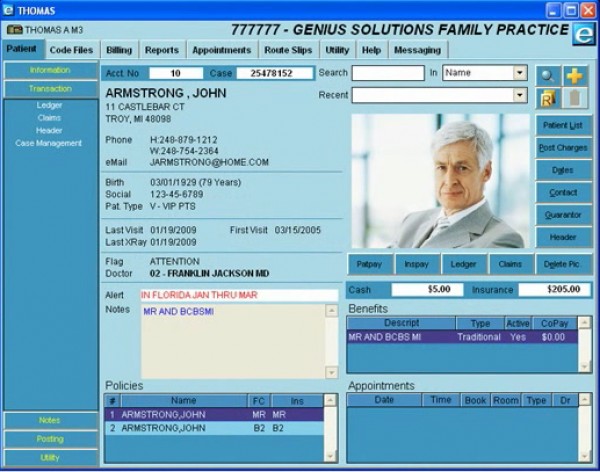Click the Date column header in Appointments
The width and height of the screenshot is (600, 472).
[x=384, y=400]
